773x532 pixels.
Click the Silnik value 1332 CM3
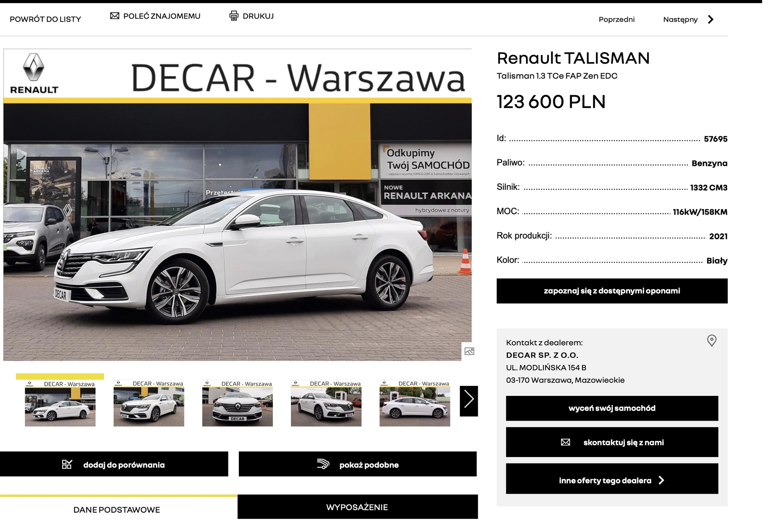coord(708,188)
